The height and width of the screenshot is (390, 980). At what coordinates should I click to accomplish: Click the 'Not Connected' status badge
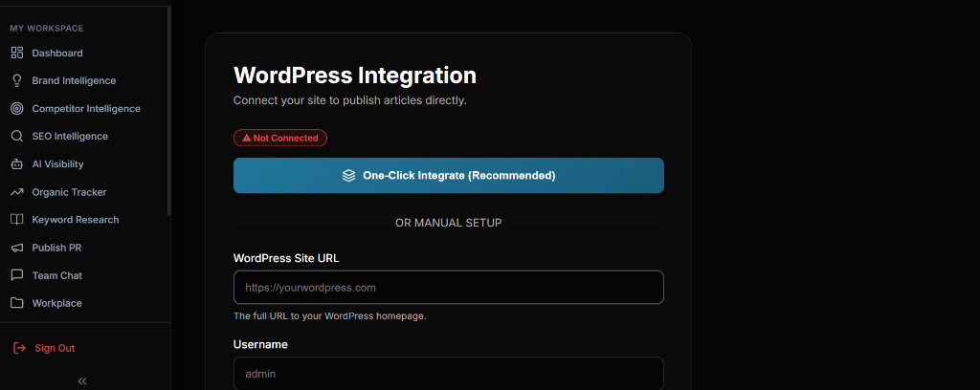pos(280,138)
